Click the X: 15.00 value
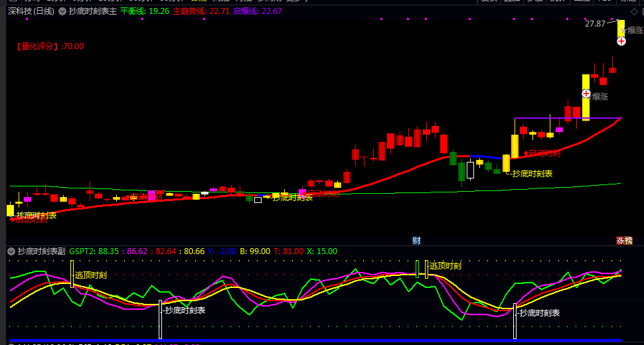Image resolution: width=644 pixels, height=345 pixels. pyautogui.click(x=322, y=251)
